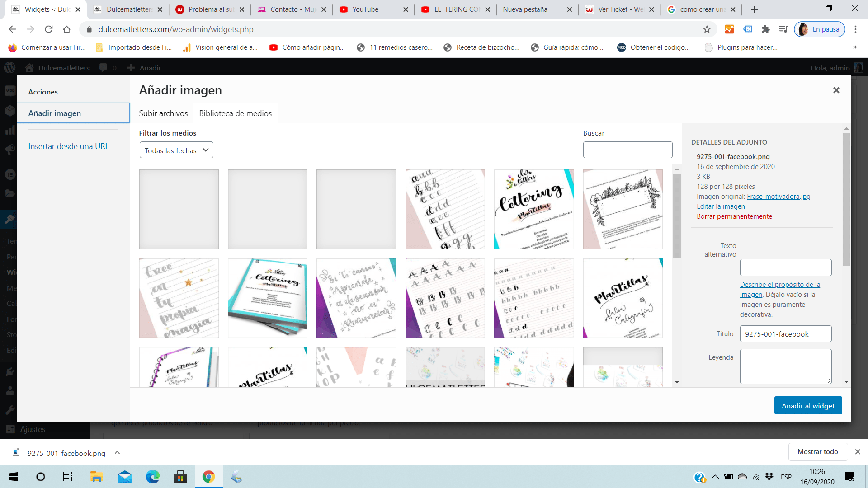Open the En pausa profile button

[x=820, y=29]
